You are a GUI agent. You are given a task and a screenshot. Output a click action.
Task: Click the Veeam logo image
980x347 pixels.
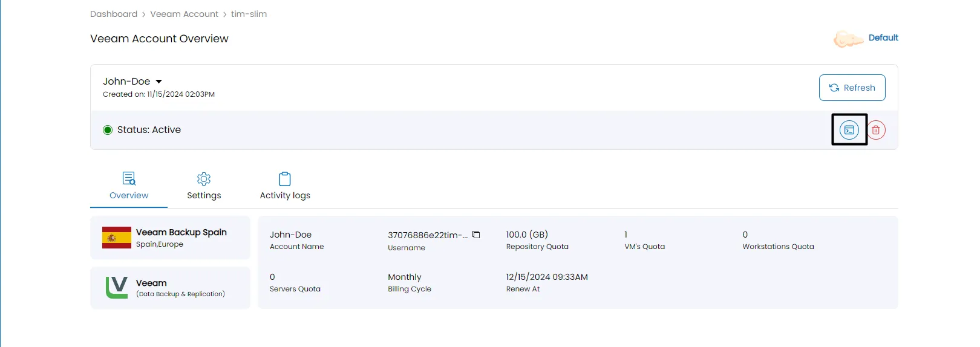click(117, 288)
